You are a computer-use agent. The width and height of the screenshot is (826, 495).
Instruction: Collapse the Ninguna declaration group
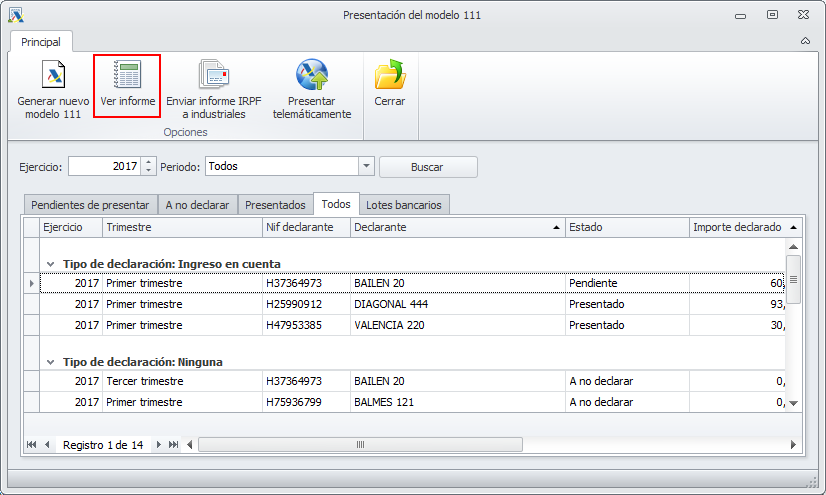tap(50, 362)
